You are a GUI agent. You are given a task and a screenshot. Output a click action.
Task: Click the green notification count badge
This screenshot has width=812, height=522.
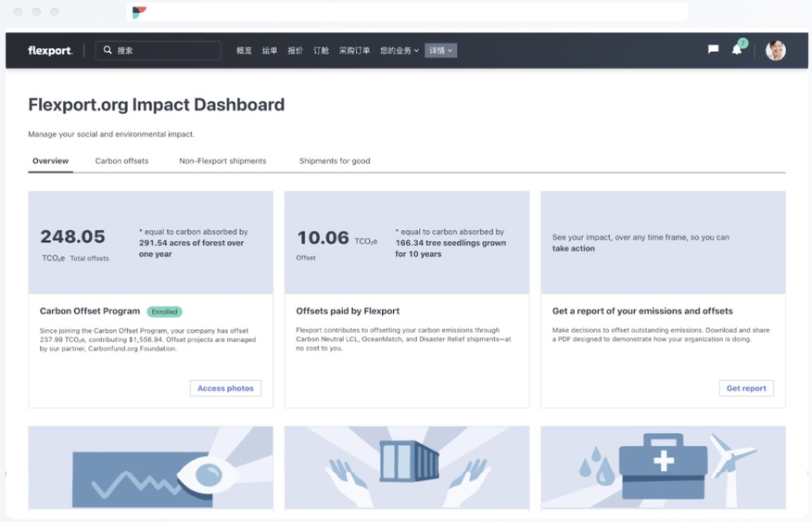tap(743, 43)
